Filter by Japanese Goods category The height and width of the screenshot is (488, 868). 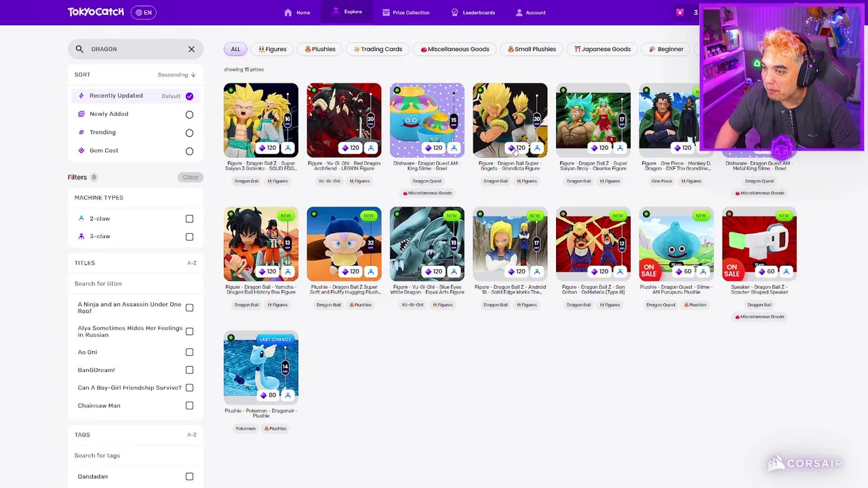[x=602, y=49]
